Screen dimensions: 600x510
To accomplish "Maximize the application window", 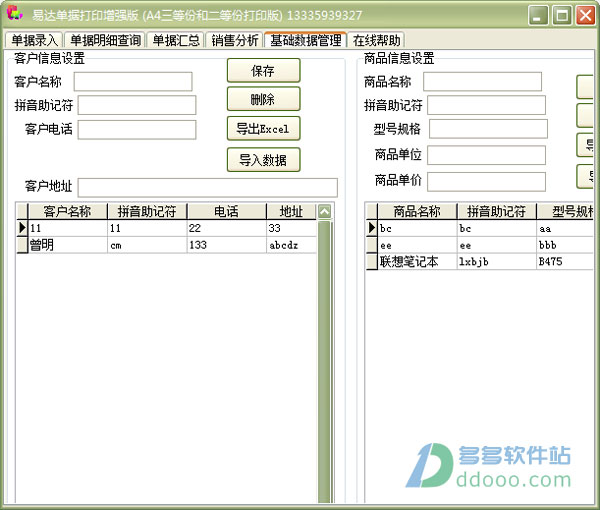I will click(x=562, y=16).
